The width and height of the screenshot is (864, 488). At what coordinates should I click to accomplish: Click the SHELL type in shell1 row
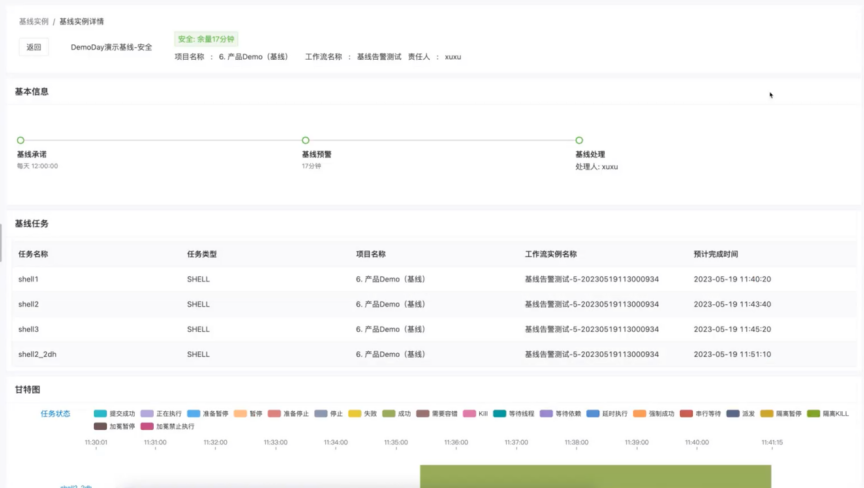coord(198,279)
